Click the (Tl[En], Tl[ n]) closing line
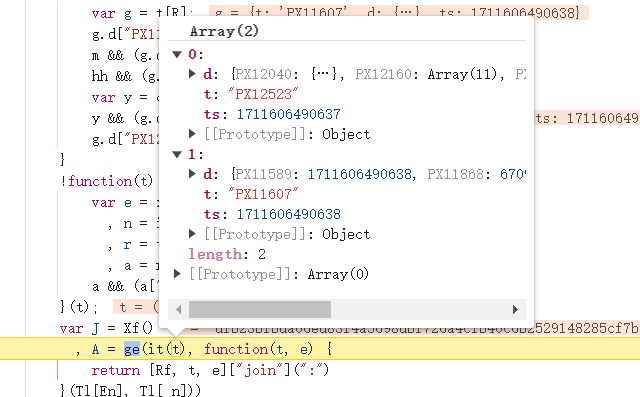Image resolution: width=640 pixels, height=397 pixels. coord(131,390)
